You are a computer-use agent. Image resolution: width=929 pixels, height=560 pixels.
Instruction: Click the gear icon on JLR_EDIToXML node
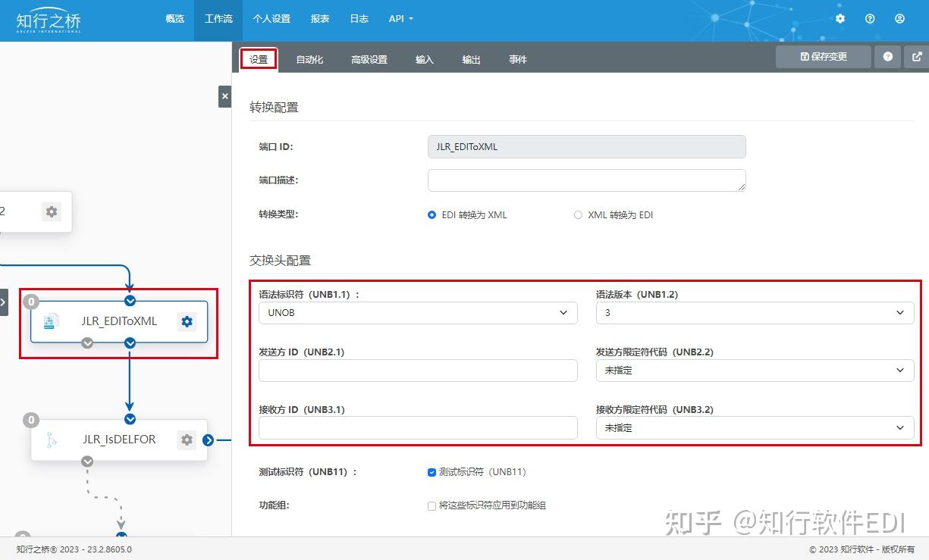coord(187,321)
